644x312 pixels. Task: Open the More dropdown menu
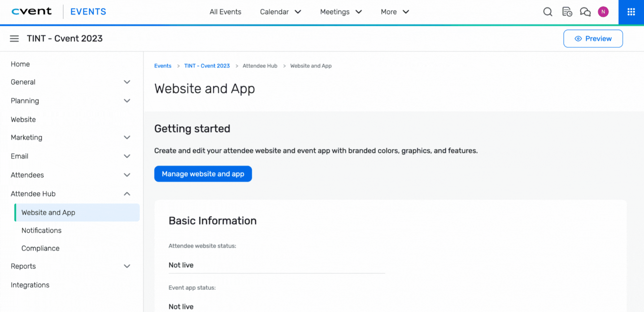click(x=395, y=12)
